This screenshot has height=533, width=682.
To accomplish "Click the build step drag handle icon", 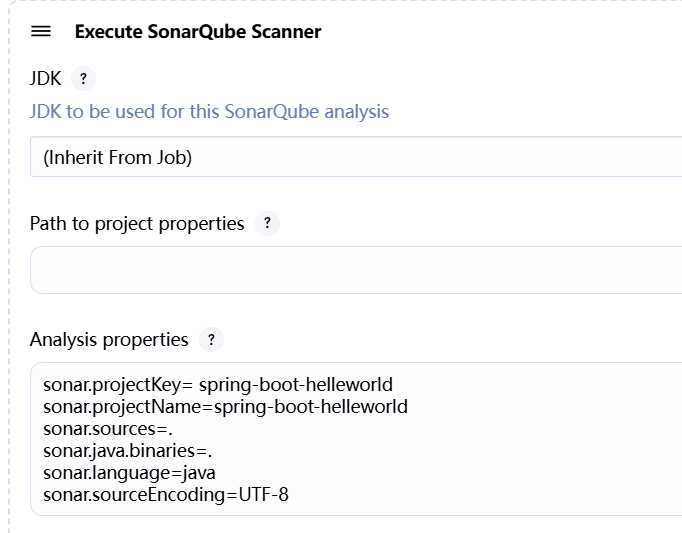I will coord(41,31).
